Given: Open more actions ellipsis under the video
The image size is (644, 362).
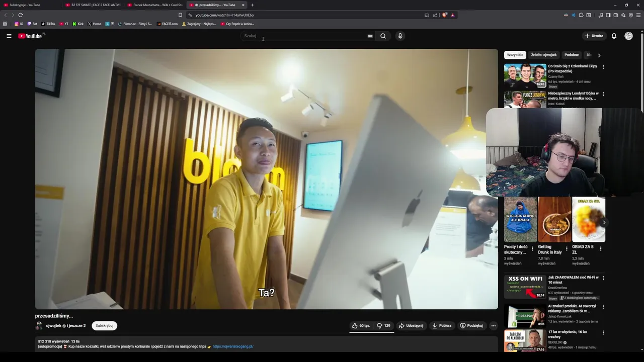Looking at the screenshot, I should tap(493, 325).
